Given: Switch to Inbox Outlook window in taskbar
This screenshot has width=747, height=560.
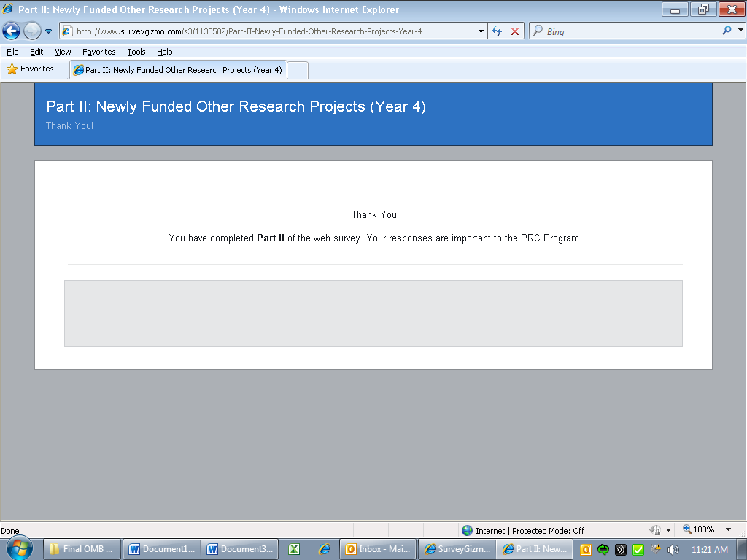Looking at the screenshot, I should click(379, 549).
